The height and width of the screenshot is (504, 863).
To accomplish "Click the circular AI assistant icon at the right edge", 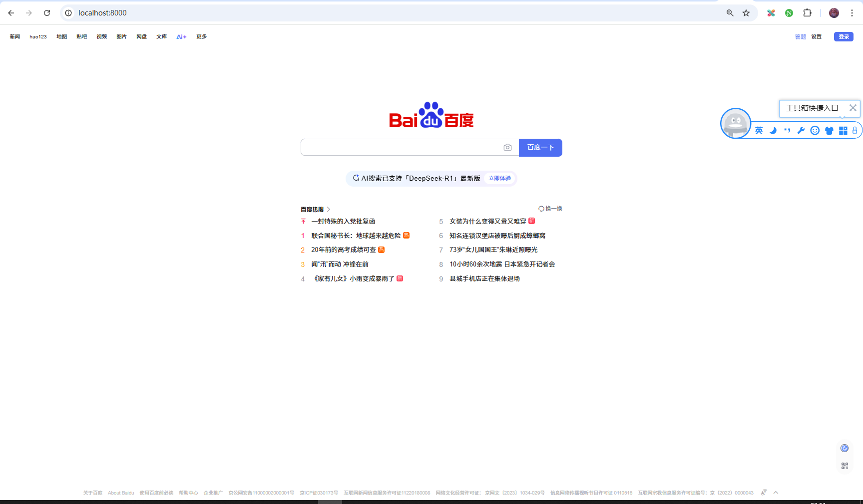I will pos(845,448).
